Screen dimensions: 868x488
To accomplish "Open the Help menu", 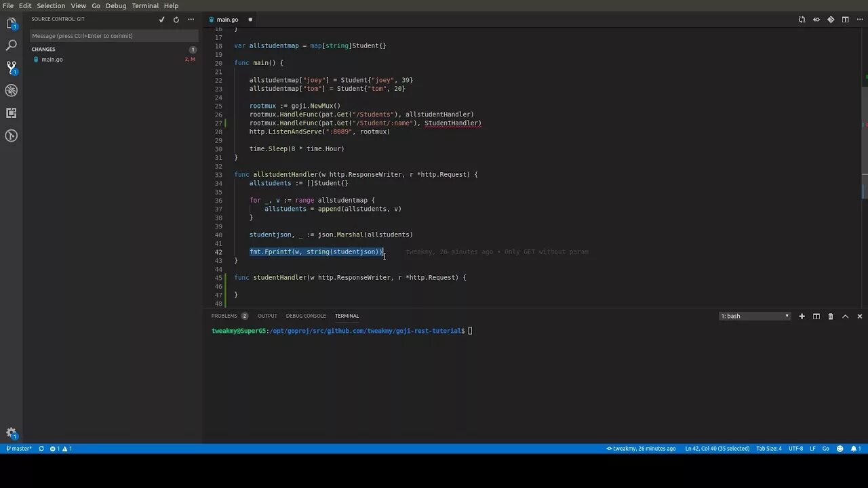I will (x=171, y=5).
